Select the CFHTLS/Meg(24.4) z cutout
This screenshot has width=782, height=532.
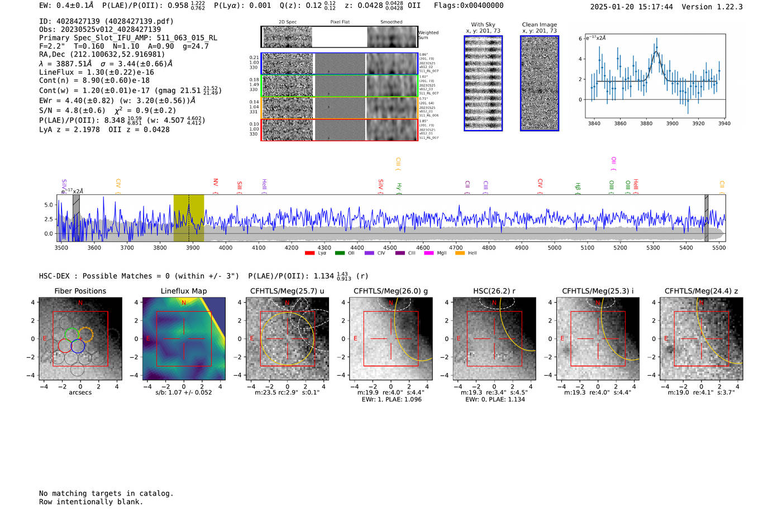(x=701, y=338)
